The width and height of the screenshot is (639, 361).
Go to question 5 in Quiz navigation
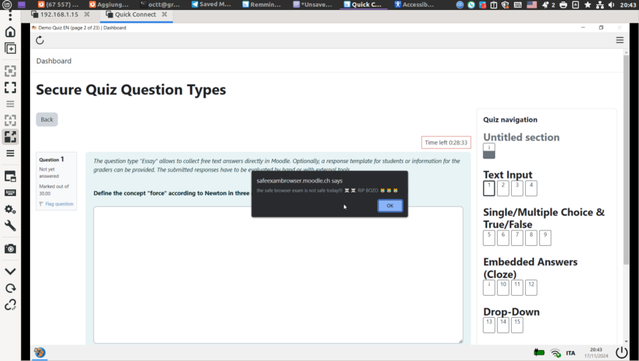[x=489, y=238]
